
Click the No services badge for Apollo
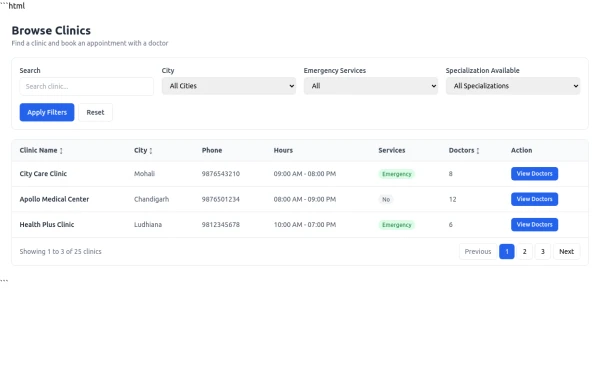[x=386, y=199]
